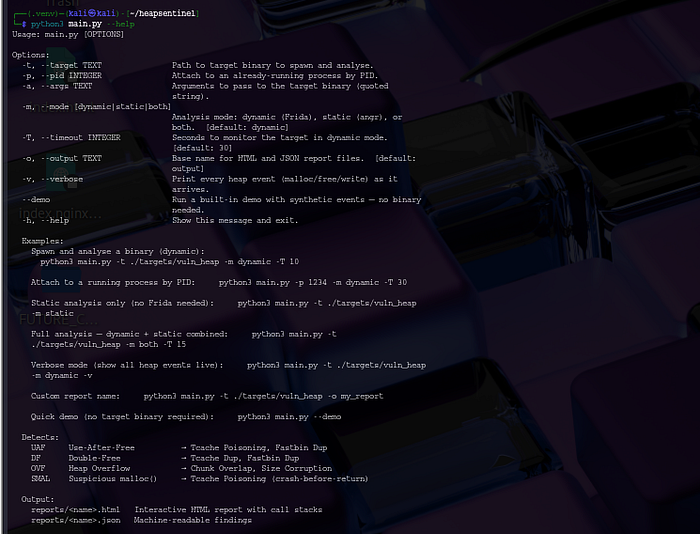Click "Attach to a running process by PID:"
This screenshot has width=700, height=534.
point(113,282)
